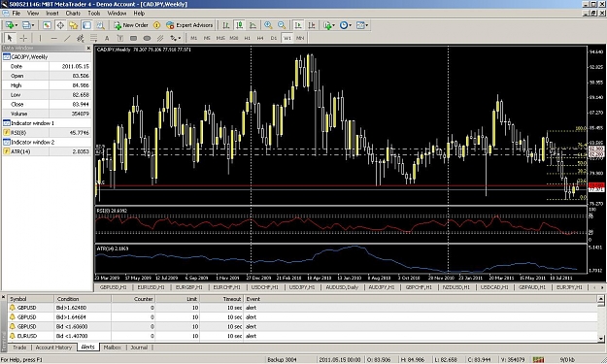Switch timeframe to MN monthly
This screenshot has height=364, width=607.
(x=300, y=38)
